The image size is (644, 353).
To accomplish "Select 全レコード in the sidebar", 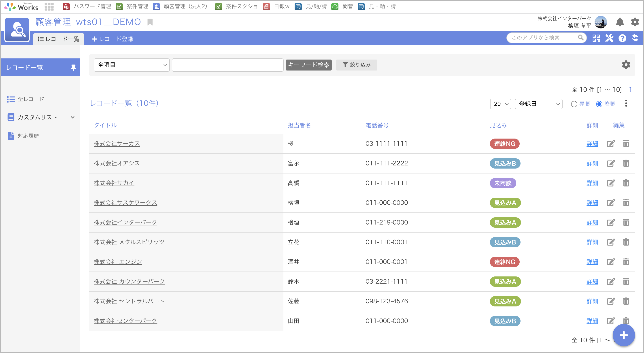I will tap(26, 99).
